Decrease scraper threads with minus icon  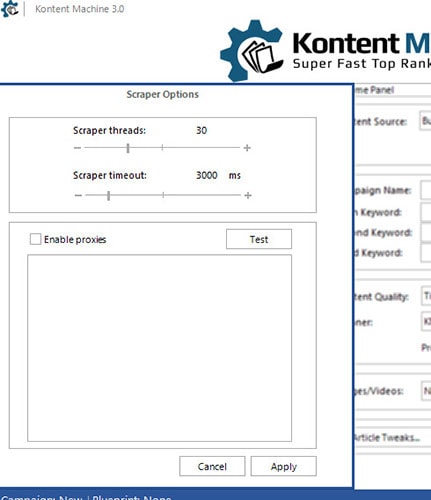(x=77, y=148)
